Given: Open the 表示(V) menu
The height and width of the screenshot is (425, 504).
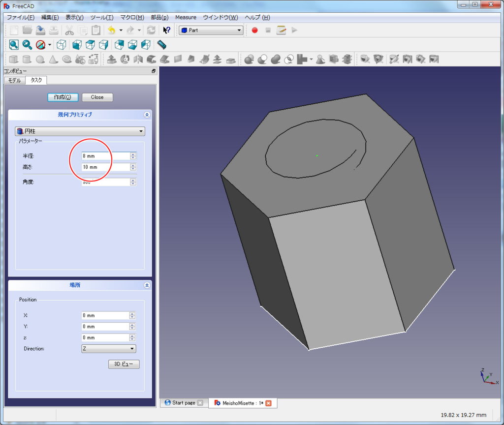Looking at the screenshot, I should [x=74, y=17].
